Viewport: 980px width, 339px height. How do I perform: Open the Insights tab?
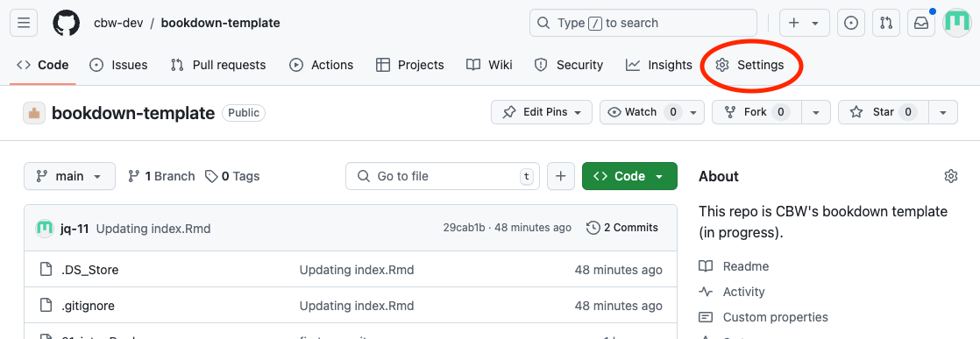[x=659, y=65]
